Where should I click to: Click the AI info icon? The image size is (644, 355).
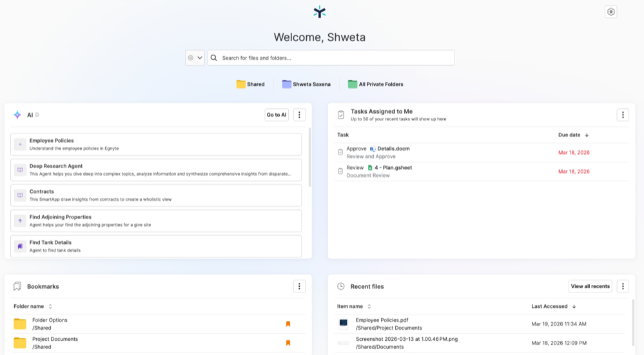(37, 115)
